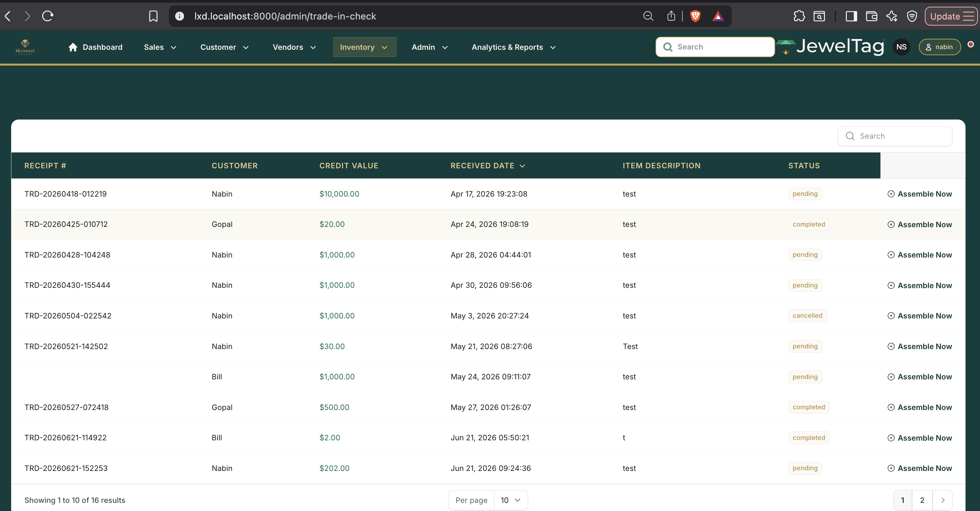Click the Dashboard home icon
980x511 pixels.
(x=73, y=47)
